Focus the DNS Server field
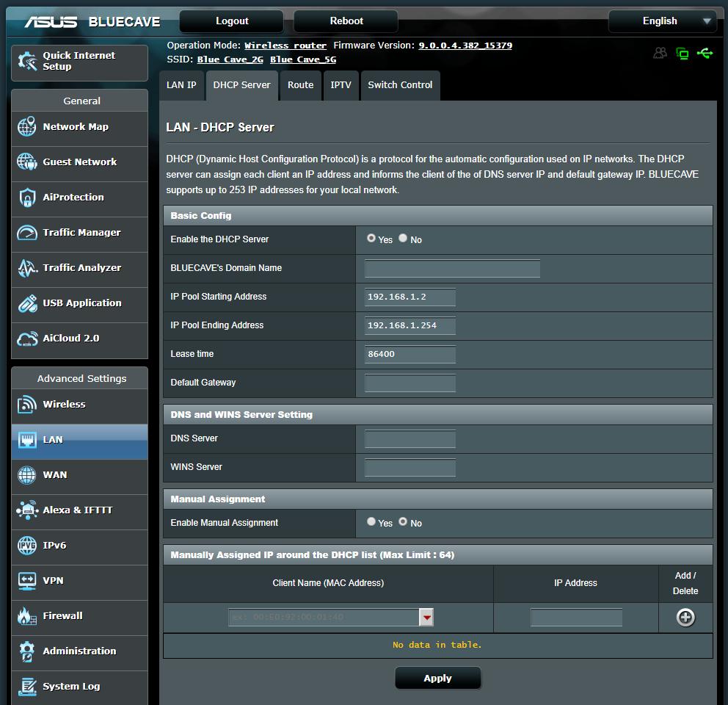Image resolution: width=728 pixels, height=705 pixels. pos(410,438)
